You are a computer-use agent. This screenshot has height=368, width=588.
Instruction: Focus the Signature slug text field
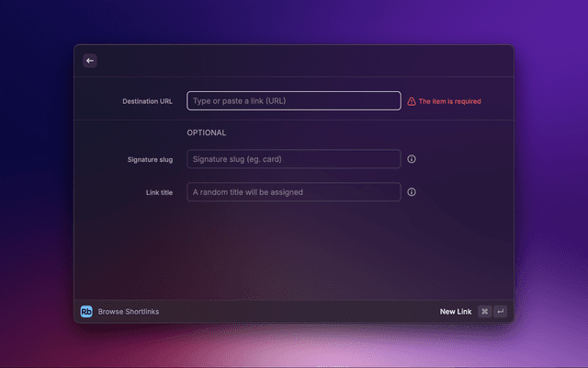coord(294,159)
